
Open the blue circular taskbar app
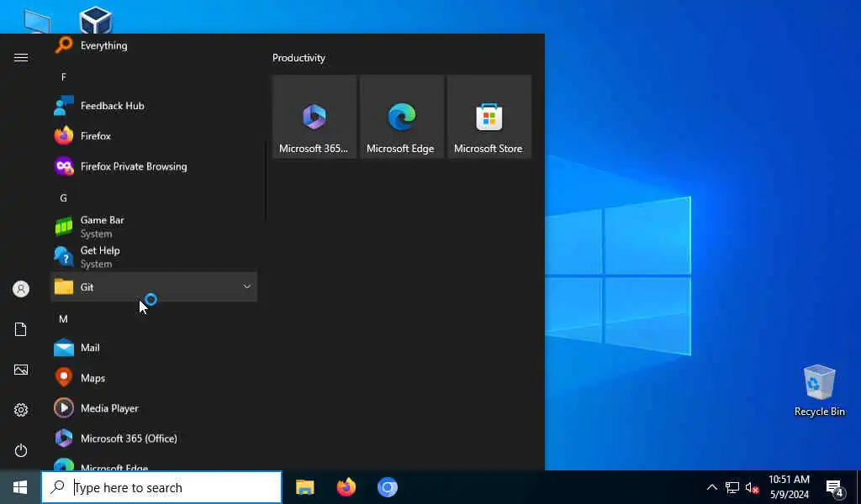387,487
